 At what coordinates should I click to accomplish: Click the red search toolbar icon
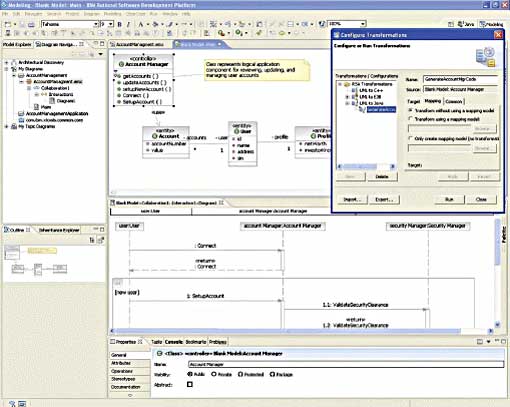point(221,33)
